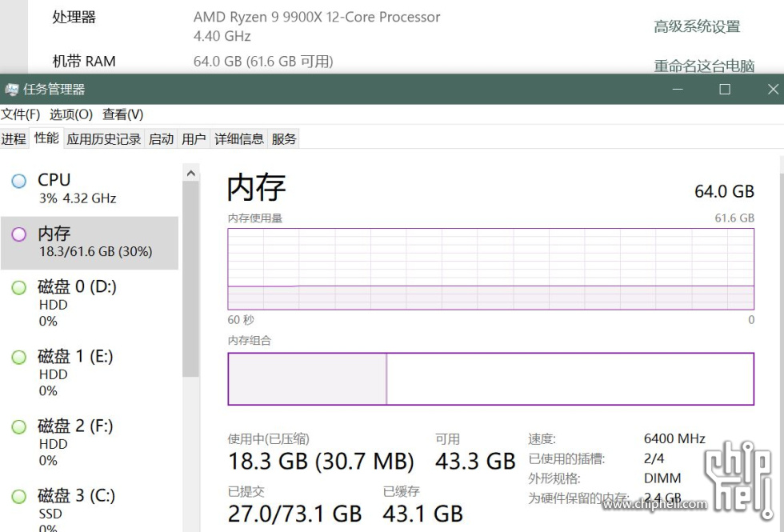The height and width of the screenshot is (532, 784).
Task: Click the 内存 heading in the main panel
Action: (257, 188)
